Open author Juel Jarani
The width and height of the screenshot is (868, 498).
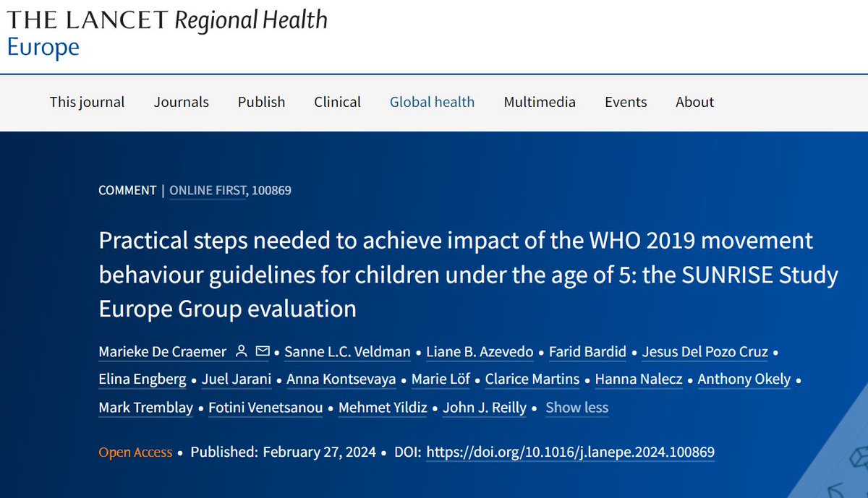237,379
